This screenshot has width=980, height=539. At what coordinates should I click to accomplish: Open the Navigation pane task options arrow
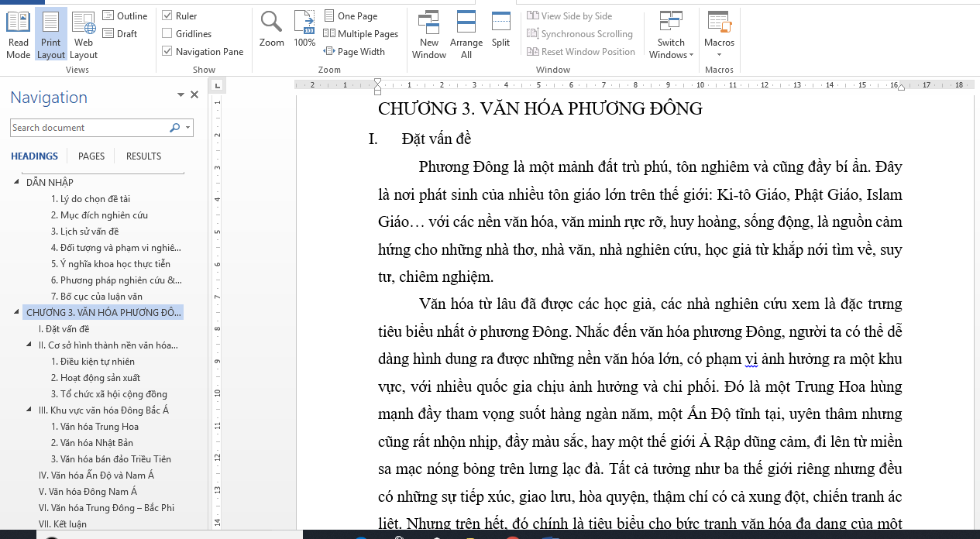click(x=181, y=94)
